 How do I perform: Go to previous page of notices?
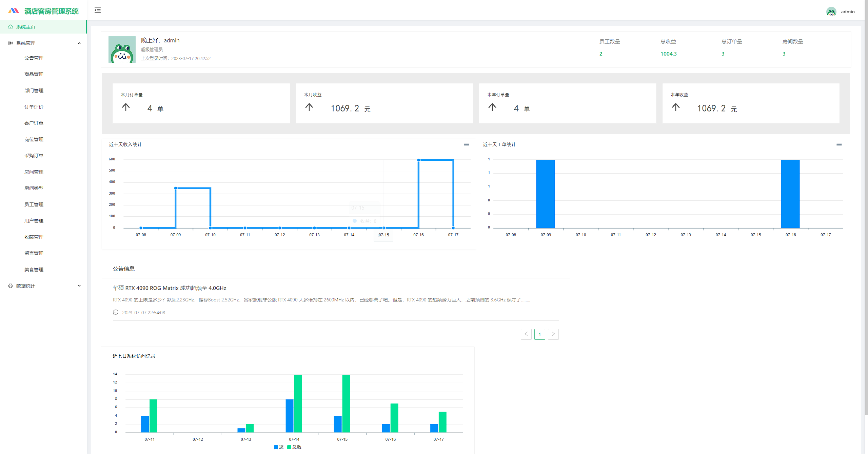click(526, 334)
